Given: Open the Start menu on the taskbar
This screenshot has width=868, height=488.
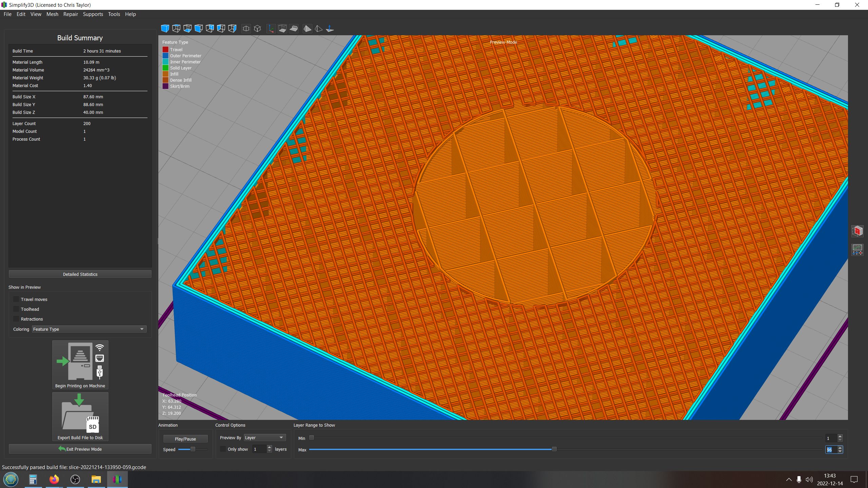Looking at the screenshot, I should 11,479.
